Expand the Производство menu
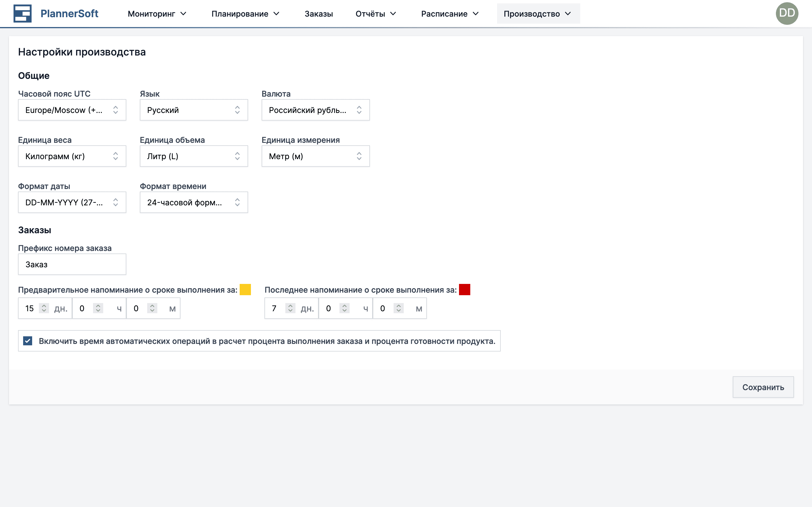Screen dimensions: 812x507 538,14
